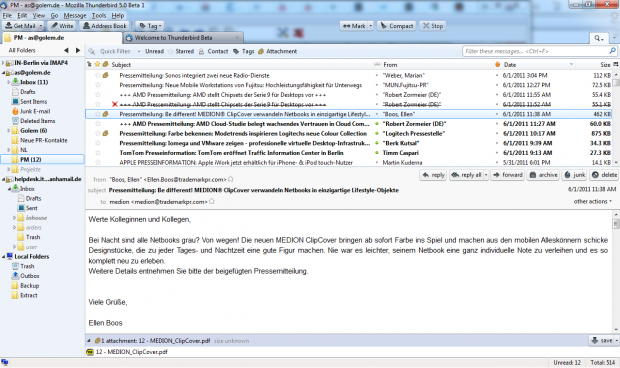Select the Sent Items folder
Viewport: 620px width, 368px height.
pos(34,102)
